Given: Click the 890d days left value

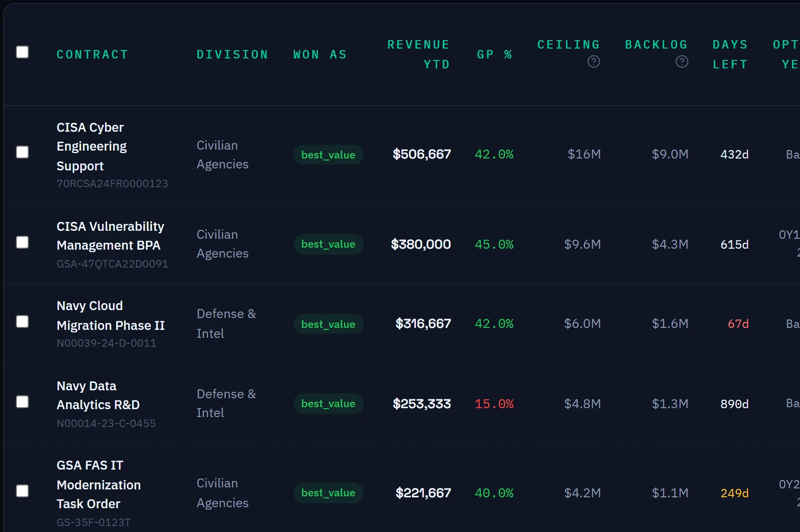Looking at the screenshot, I should (734, 404).
